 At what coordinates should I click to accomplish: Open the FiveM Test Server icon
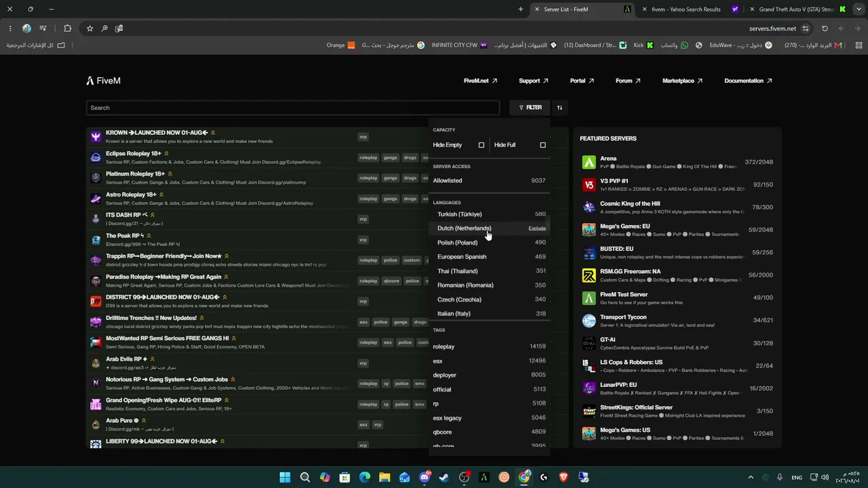[x=589, y=298]
